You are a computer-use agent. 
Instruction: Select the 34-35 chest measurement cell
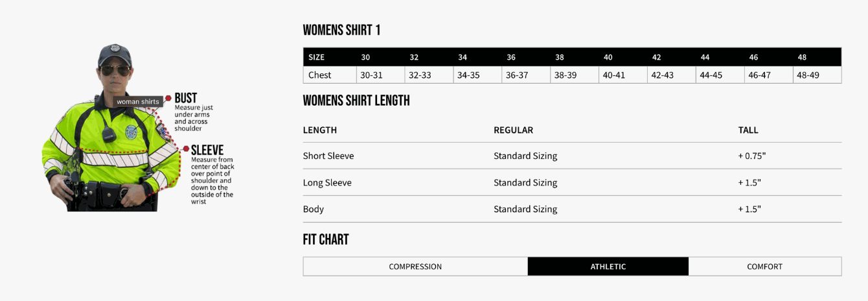click(468, 75)
